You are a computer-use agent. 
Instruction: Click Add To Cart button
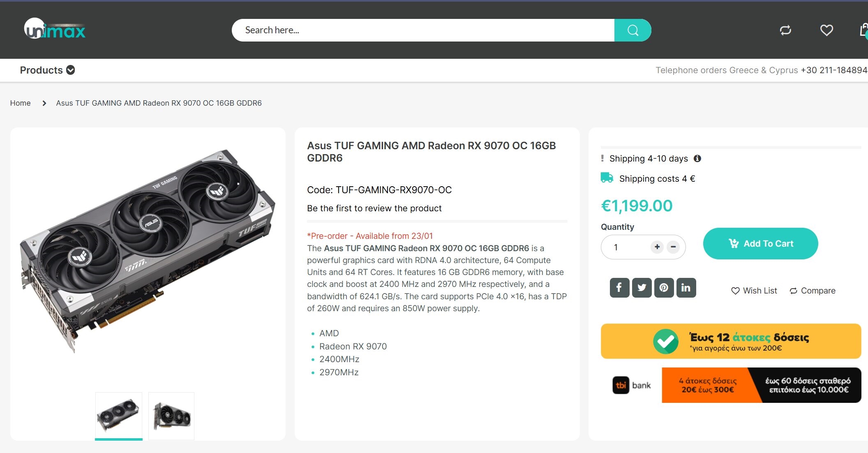pyautogui.click(x=760, y=243)
